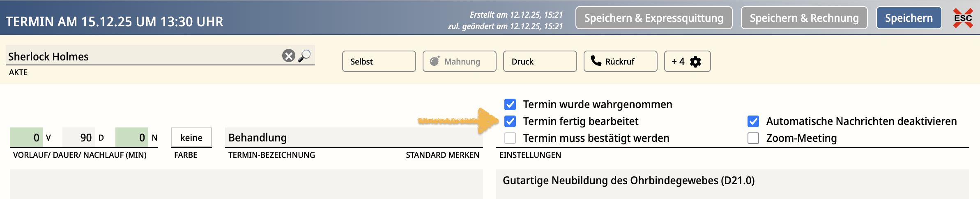Click Speichern & Rechnung button
980x199 pixels.
[804, 18]
